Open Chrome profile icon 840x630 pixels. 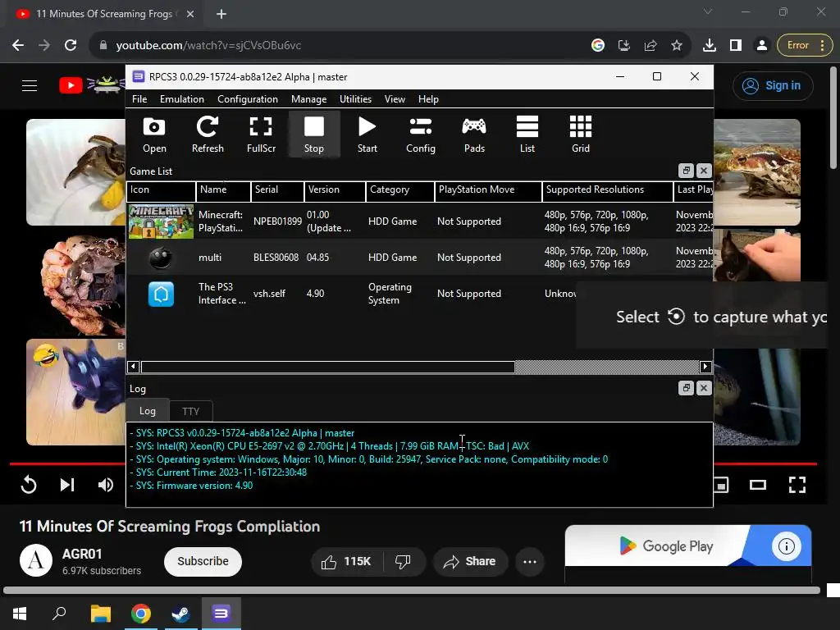(x=762, y=46)
